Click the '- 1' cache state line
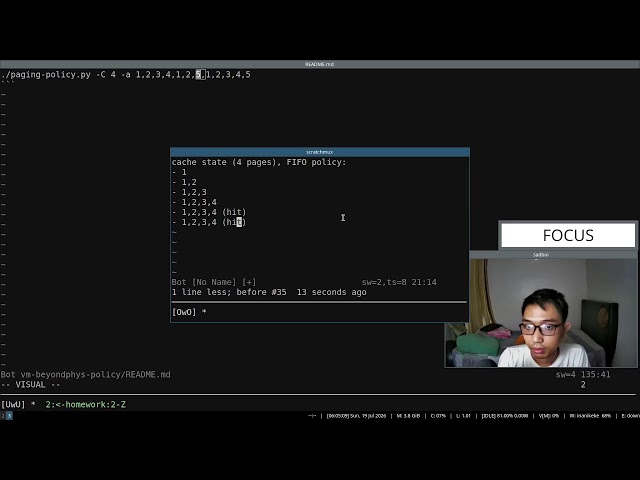This screenshot has height=480, width=640. point(179,172)
